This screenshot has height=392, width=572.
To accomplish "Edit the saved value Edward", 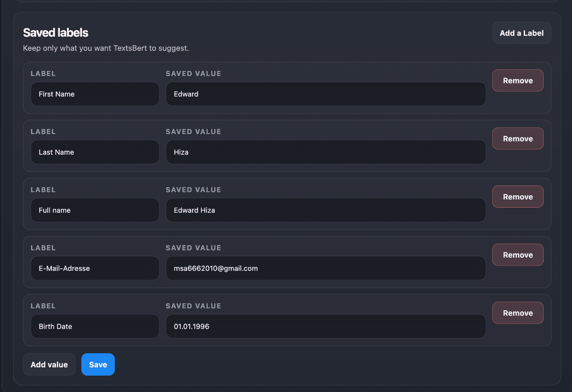I will coord(325,94).
